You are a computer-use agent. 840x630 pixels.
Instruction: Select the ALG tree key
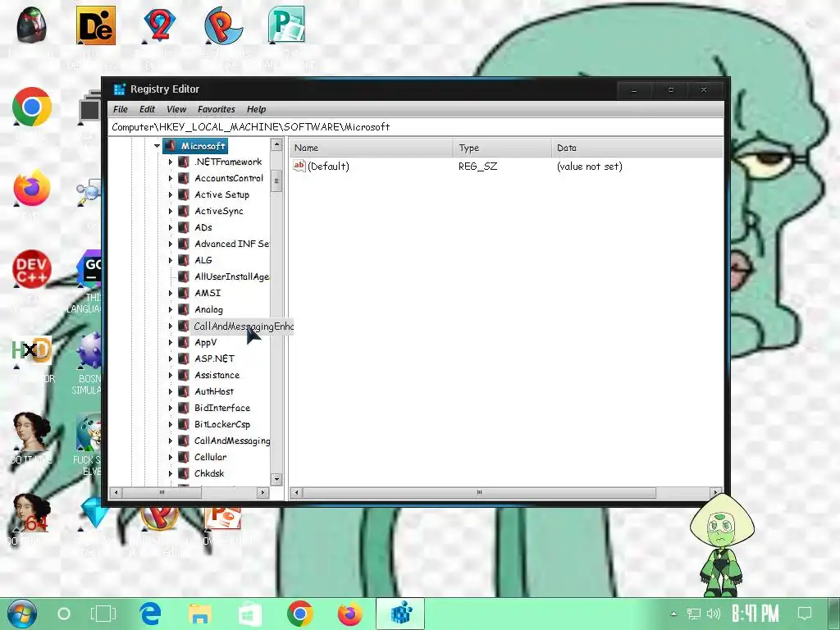(203, 260)
